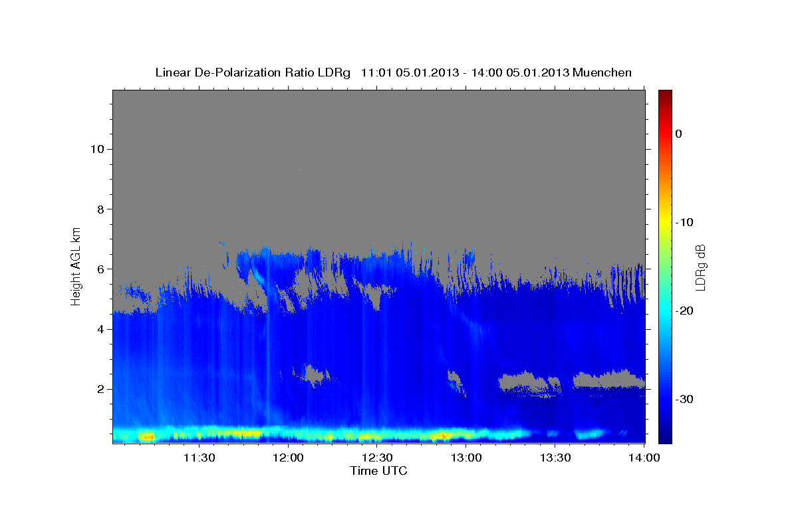Image resolution: width=798 pixels, height=532 pixels.
Task: Click the 11:30 tick label on time axis
Action: [198, 458]
